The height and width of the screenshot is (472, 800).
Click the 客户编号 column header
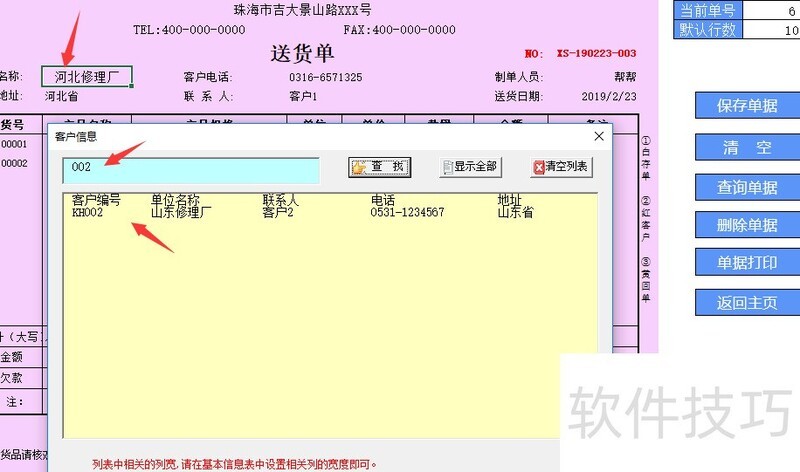point(96,200)
